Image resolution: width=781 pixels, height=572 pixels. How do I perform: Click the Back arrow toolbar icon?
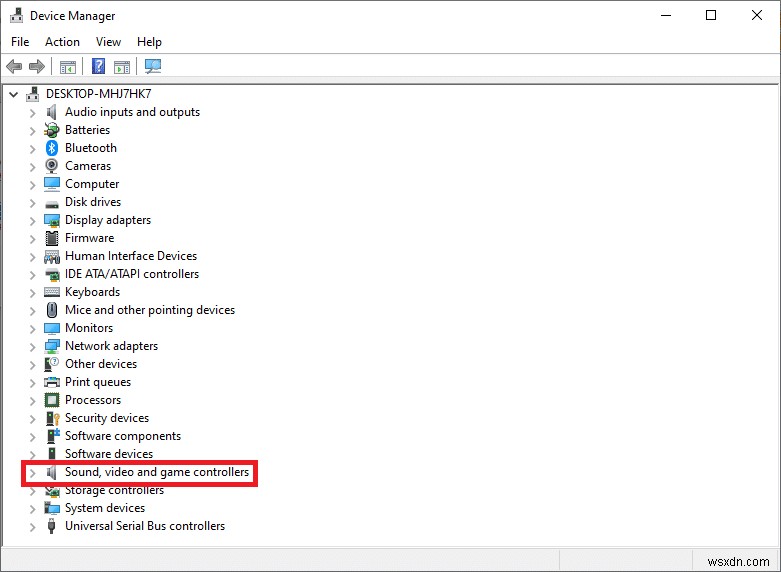point(14,66)
